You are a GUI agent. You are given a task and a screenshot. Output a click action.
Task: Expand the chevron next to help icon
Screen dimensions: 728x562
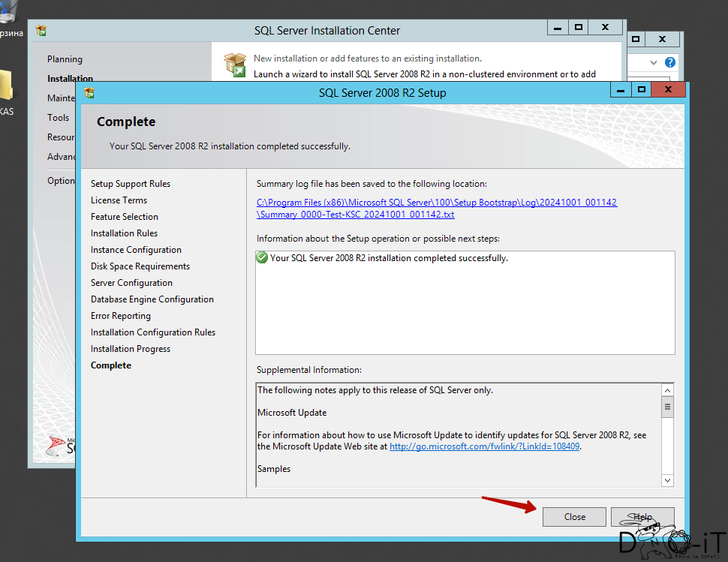pos(654,62)
